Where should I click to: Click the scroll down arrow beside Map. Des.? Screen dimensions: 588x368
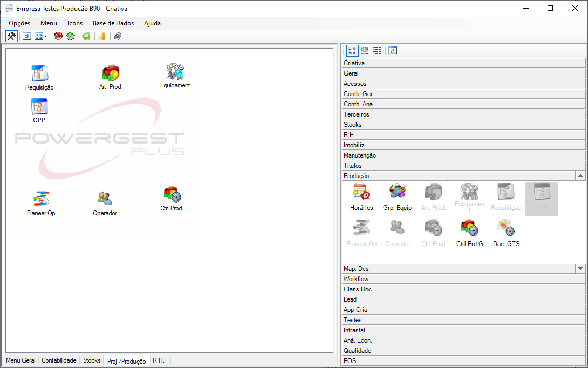click(580, 269)
